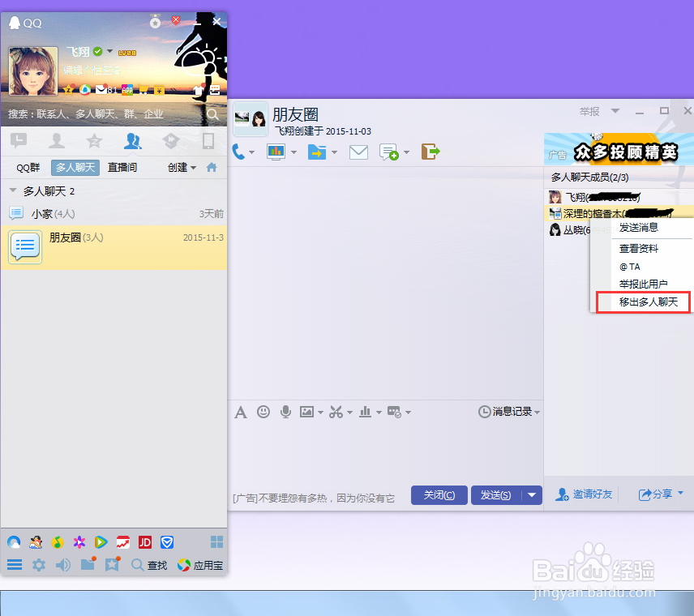
Task: Open the screen sharing presentation icon
Action: pos(276,152)
